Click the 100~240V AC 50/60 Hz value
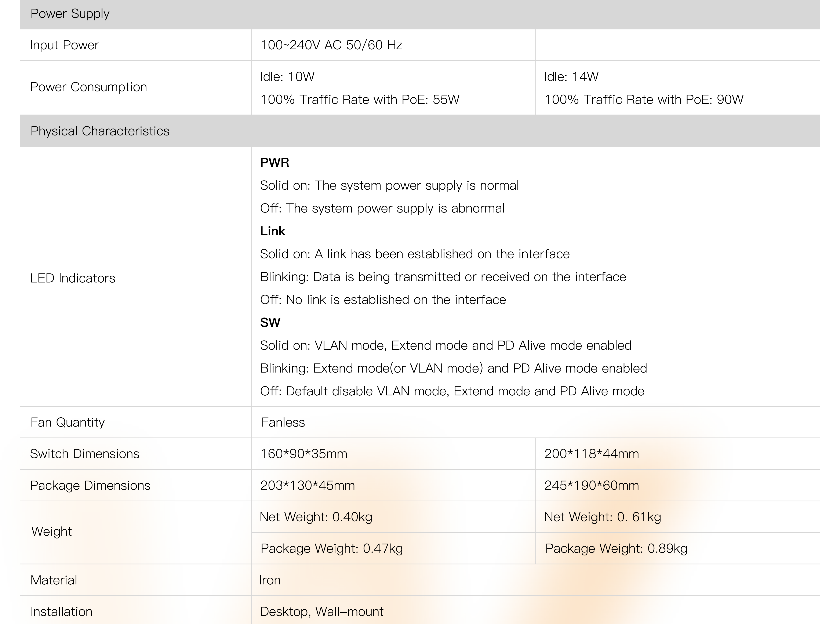The height and width of the screenshot is (624, 840). [331, 45]
